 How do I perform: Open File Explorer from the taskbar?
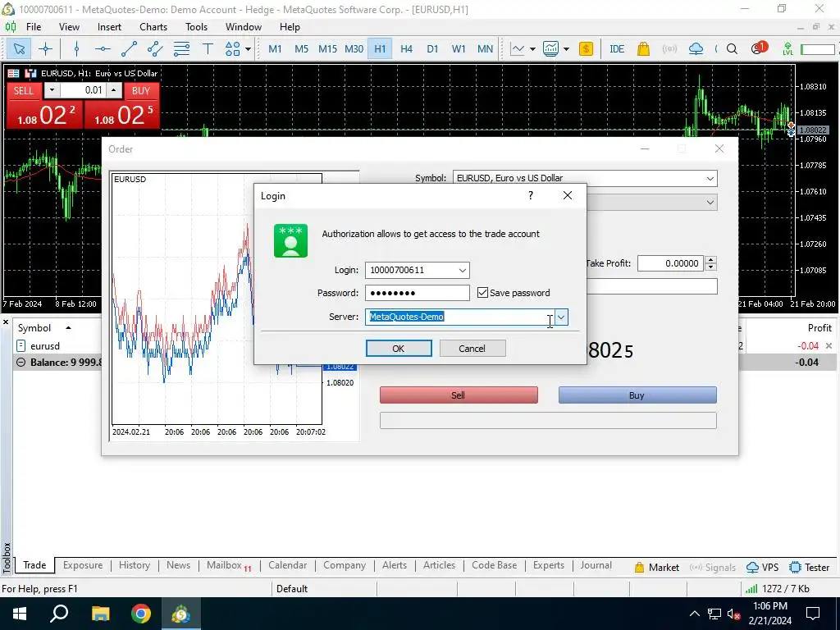tap(100, 614)
